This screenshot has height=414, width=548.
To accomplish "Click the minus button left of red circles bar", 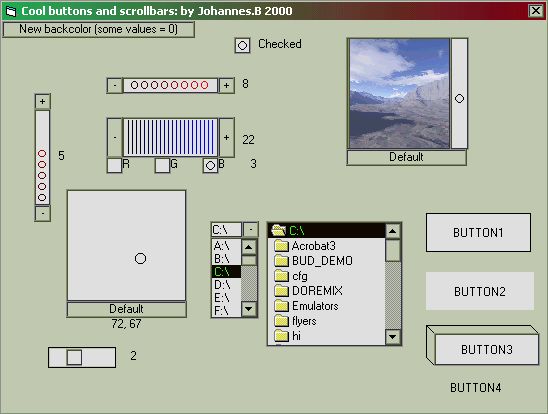I will (115, 85).
